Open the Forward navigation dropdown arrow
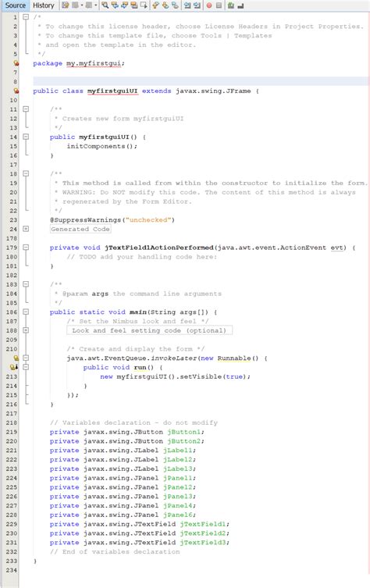The width and height of the screenshot is (370, 588). (x=96, y=5)
